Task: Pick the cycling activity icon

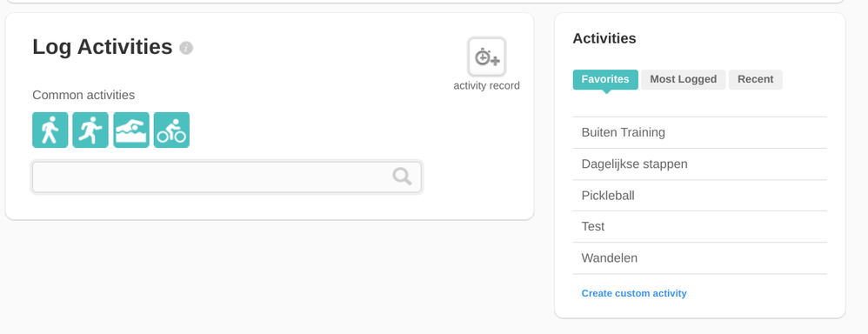Action: click(x=171, y=130)
